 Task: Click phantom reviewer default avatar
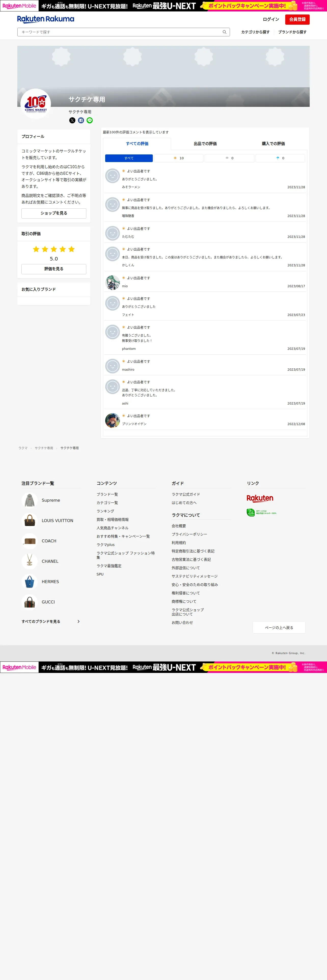coord(112,332)
